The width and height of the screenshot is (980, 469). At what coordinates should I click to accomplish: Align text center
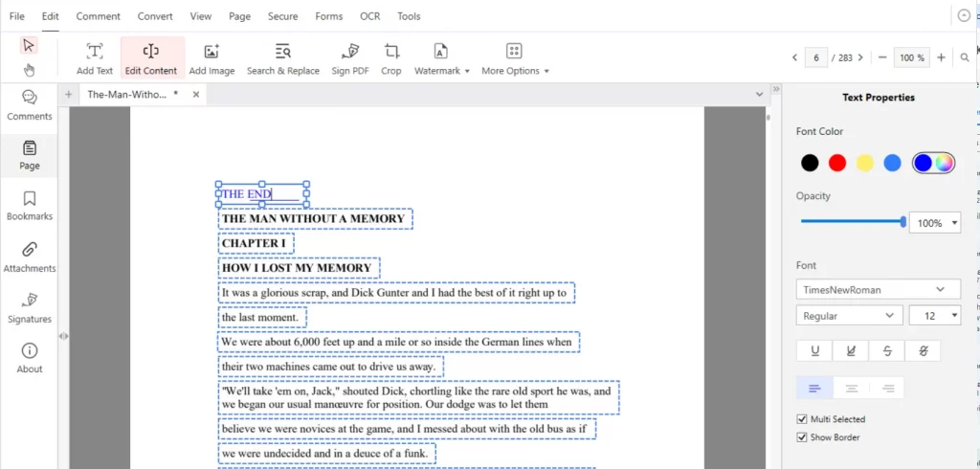pyautogui.click(x=851, y=389)
